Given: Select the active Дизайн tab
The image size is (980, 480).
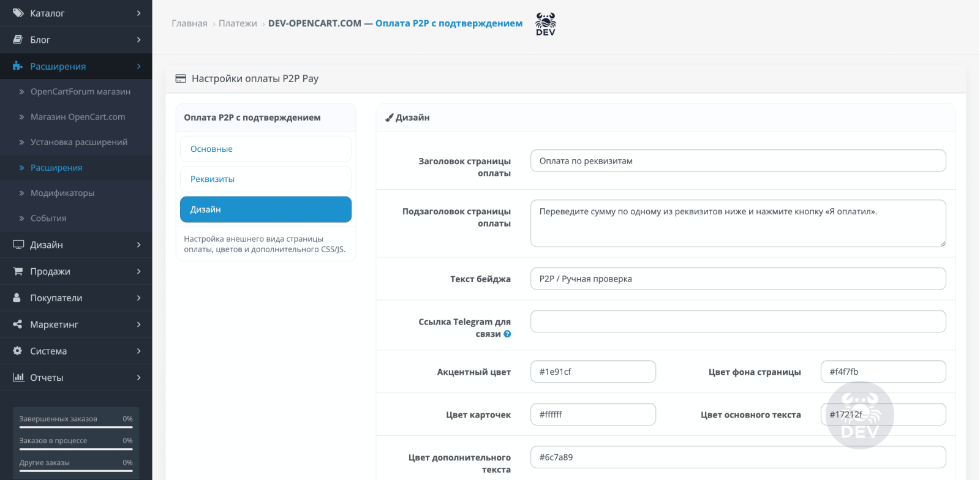Looking at the screenshot, I should (266, 209).
